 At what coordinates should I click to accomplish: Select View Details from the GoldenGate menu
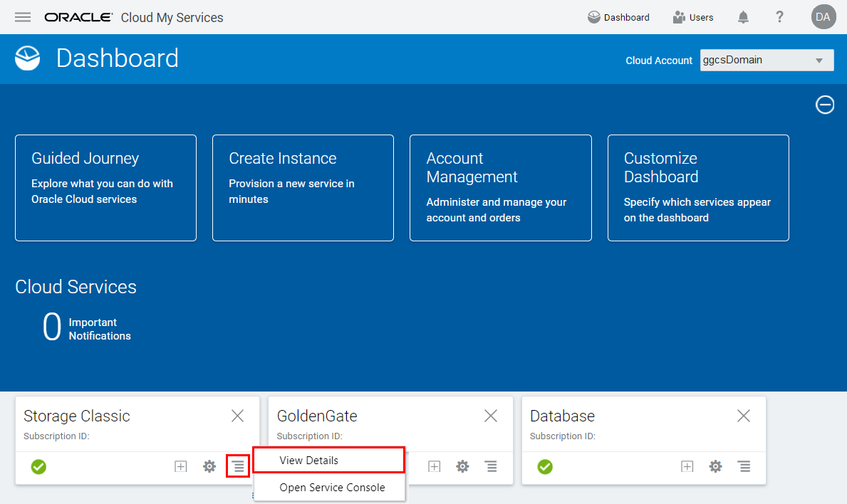(x=328, y=460)
